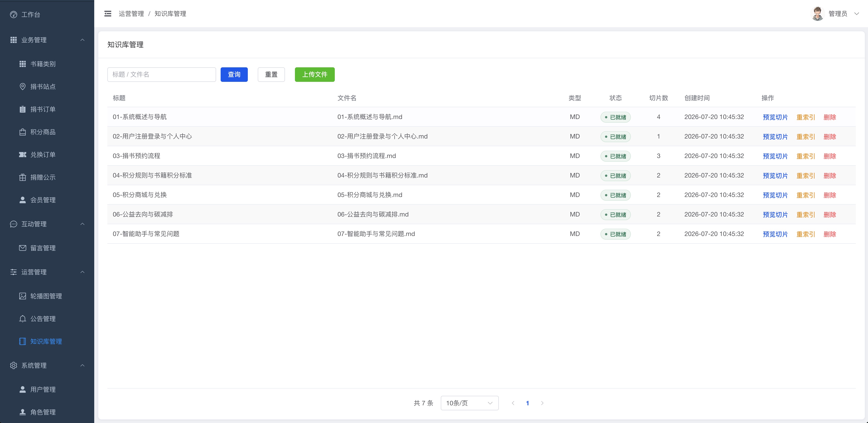Click the 工作台 dashboard icon

click(14, 15)
